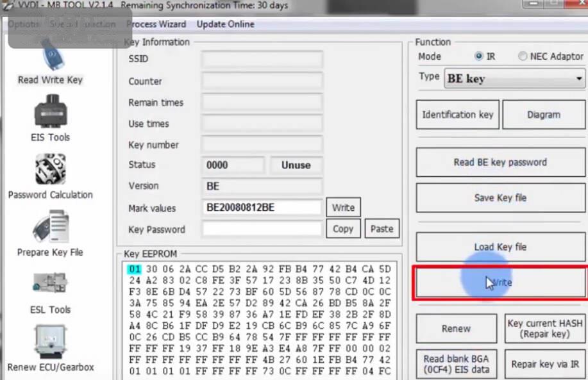The height and width of the screenshot is (380, 588).
Task: Click the Identification key button
Action: tap(457, 115)
